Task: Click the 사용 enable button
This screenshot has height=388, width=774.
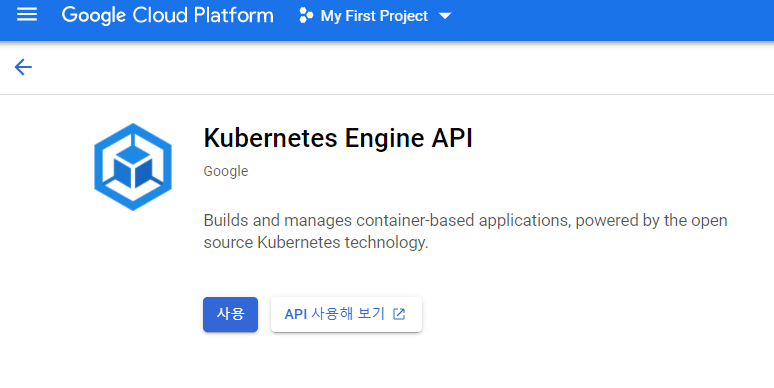Action: (231, 314)
